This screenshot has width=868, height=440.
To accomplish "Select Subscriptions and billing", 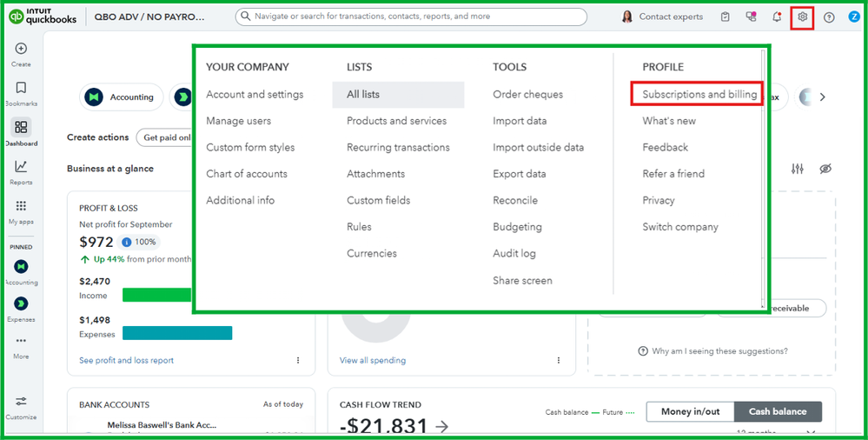I will tap(699, 94).
